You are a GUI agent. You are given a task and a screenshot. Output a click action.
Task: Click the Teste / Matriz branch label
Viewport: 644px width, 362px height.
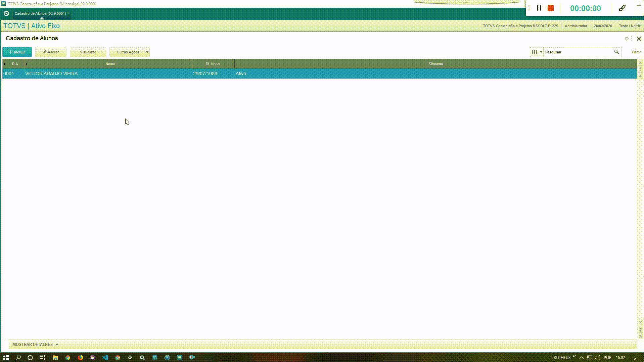coord(630,26)
